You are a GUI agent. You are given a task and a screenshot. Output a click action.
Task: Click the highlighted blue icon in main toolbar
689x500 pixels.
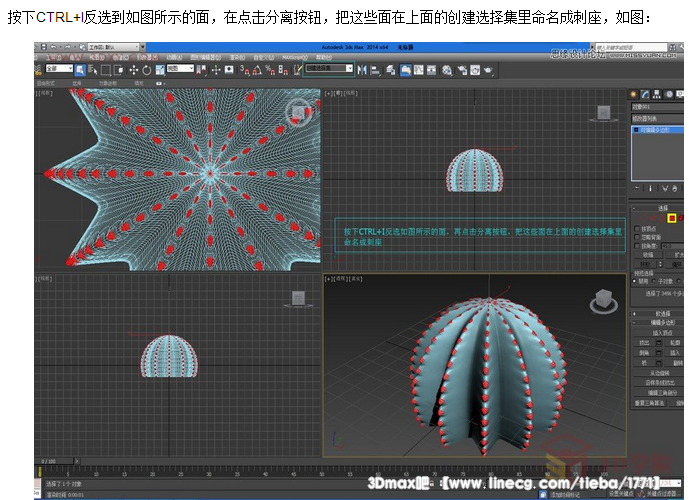[x=407, y=70]
